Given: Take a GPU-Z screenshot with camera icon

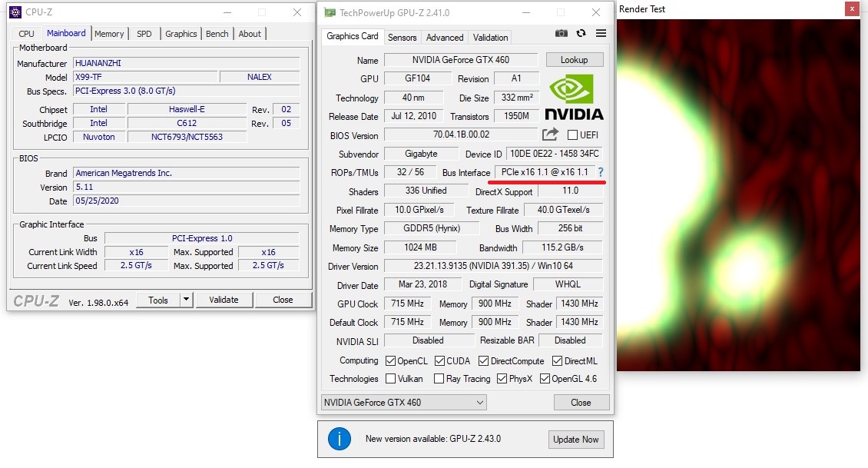Looking at the screenshot, I should pyautogui.click(x=562, y=33).
